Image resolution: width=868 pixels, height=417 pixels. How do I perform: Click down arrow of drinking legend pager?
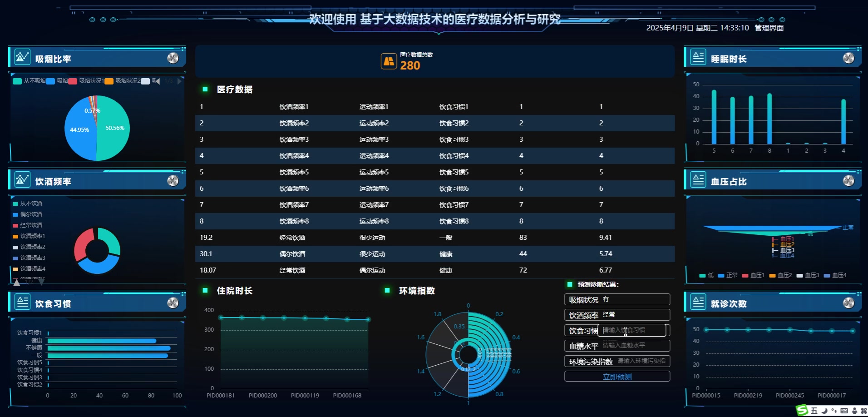[41, 282]
